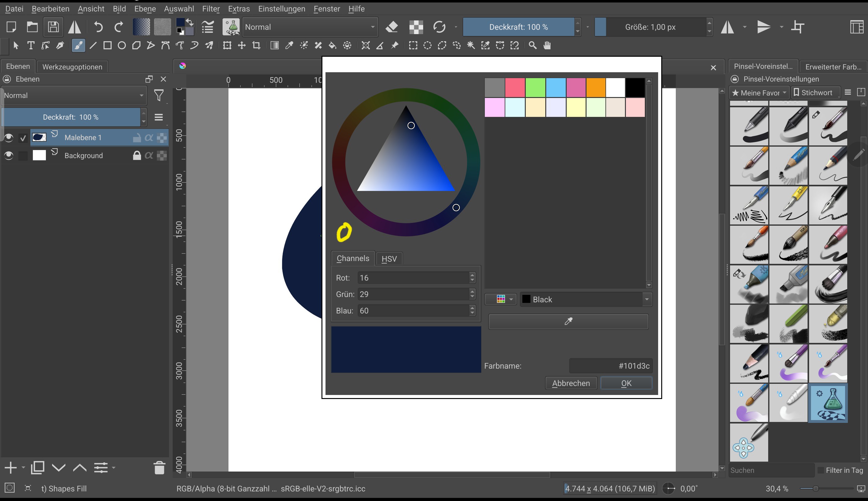Screen dimensions: 868x501
Task: Select the Crop tool in toolbox
Action: [256, 46]
